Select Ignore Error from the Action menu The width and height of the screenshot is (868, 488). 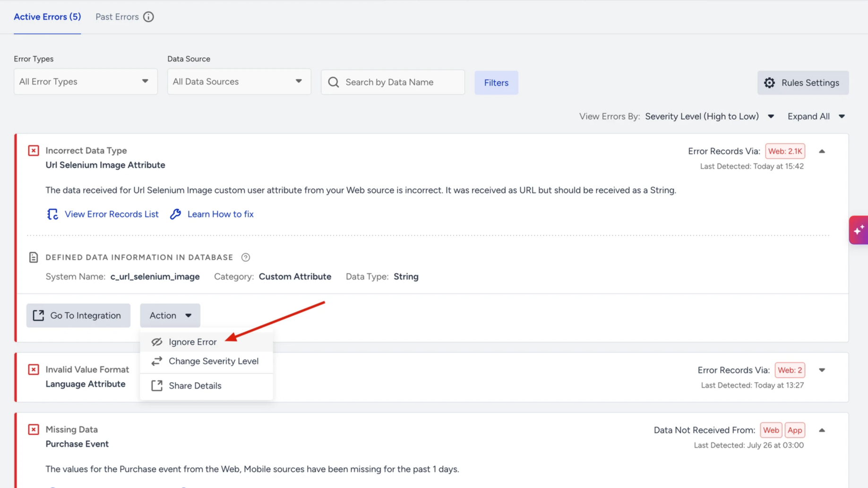[206, 342]
